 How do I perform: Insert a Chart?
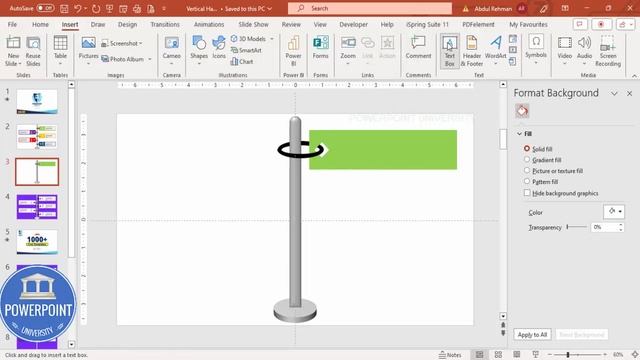[242, 62]
